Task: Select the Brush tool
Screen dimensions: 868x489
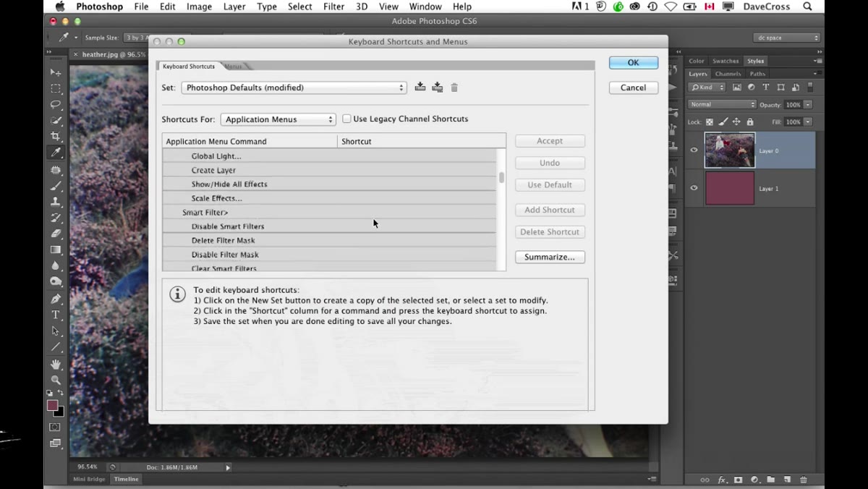Action: pyautogui.click(x=56, y=186)
